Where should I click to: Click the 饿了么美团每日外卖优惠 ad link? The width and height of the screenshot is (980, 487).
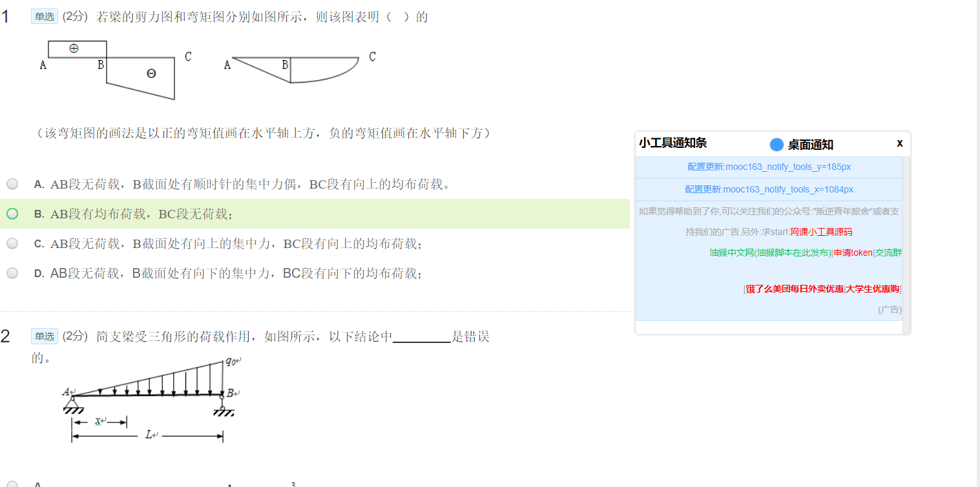(x=795, y=289)
